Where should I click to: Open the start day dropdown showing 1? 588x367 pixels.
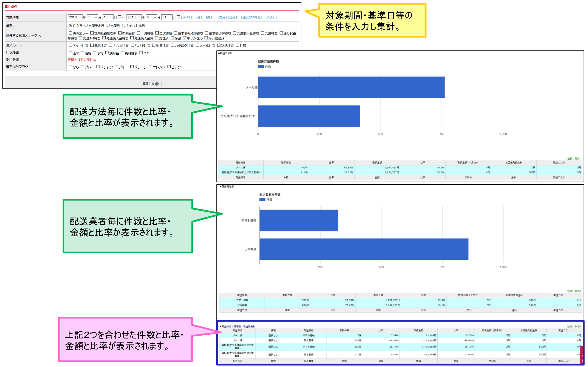click(x=108, y=17)
